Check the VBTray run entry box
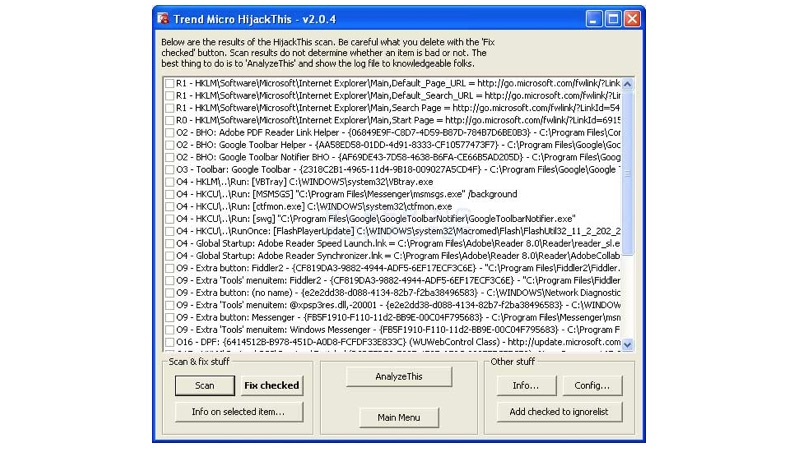The height and width of the screenshot is (450, 800). pos(169,182)
